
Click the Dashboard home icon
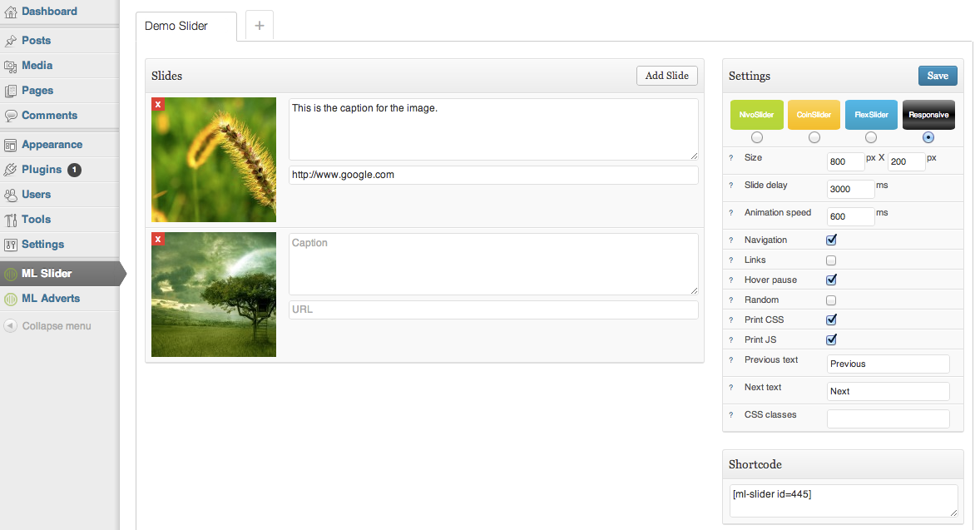pos(11,12)
